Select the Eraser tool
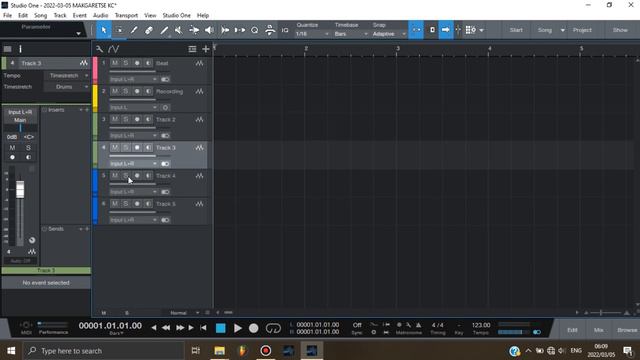Screen dimensions: 640x360 [x=149, y=30]
